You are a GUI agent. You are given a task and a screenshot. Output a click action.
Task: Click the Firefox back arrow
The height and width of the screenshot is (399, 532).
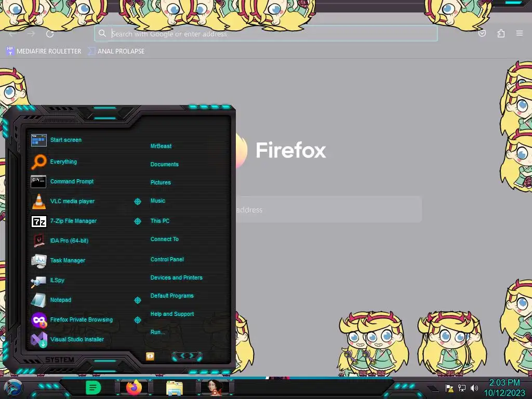[13, 34]
